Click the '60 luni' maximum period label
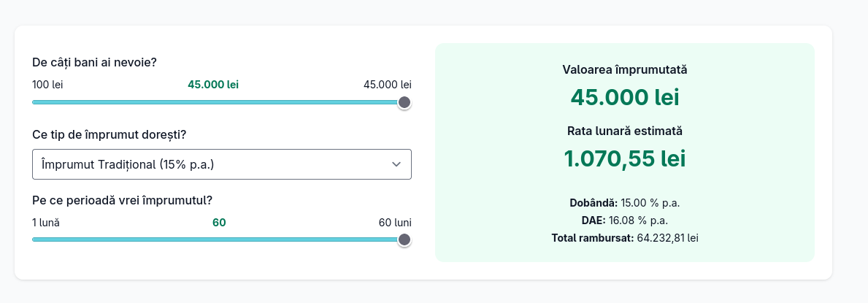The image size is (868, 303). [394, 222]
